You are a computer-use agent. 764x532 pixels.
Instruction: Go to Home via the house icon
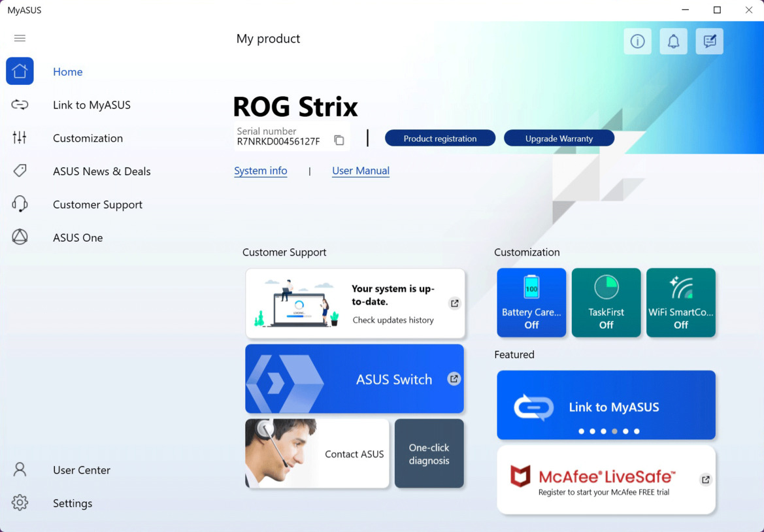[x=20, y=71]
